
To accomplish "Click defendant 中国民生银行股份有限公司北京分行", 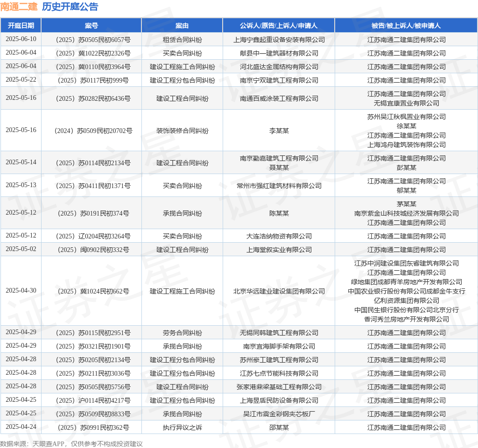I will tap(407, 310).
